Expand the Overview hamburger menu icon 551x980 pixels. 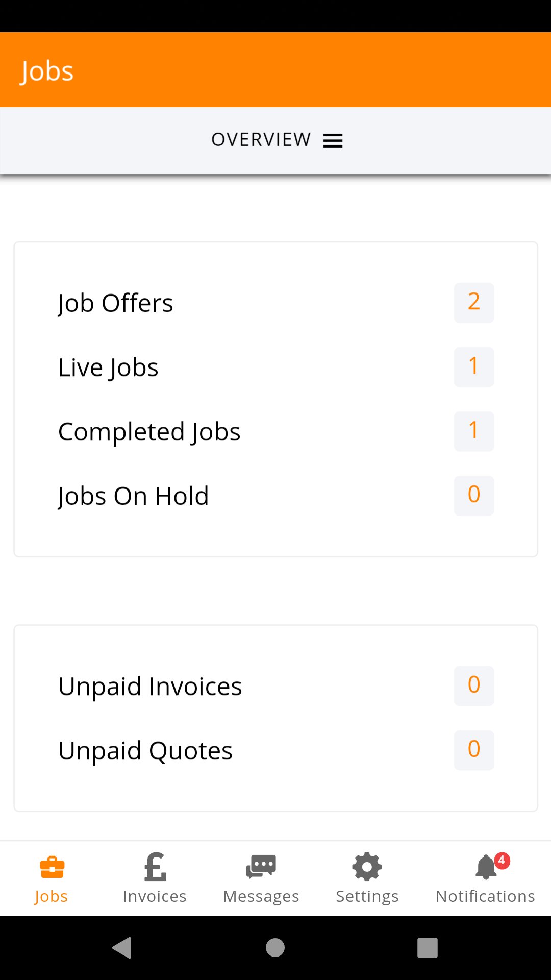click(333, 141)
